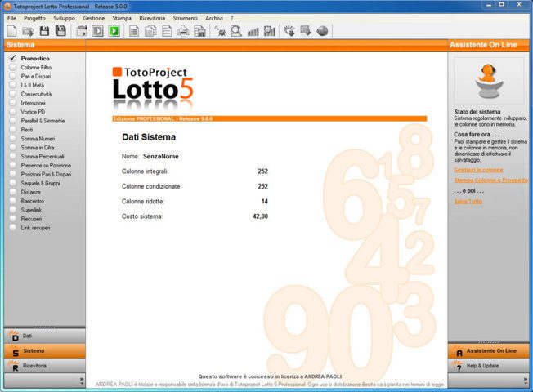
Task: Click the chart with clock toolbar icon
Action: [x=270, y=31]
